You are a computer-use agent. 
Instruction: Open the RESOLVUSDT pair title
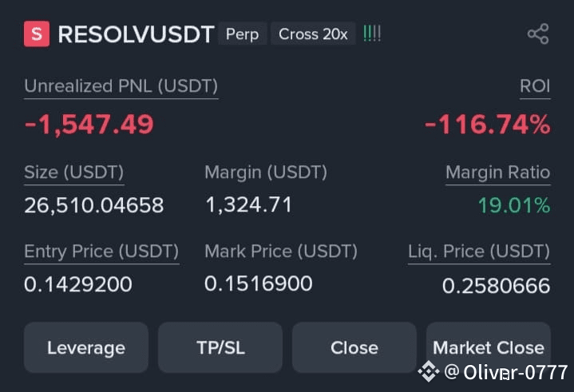[x=136, y=34]
